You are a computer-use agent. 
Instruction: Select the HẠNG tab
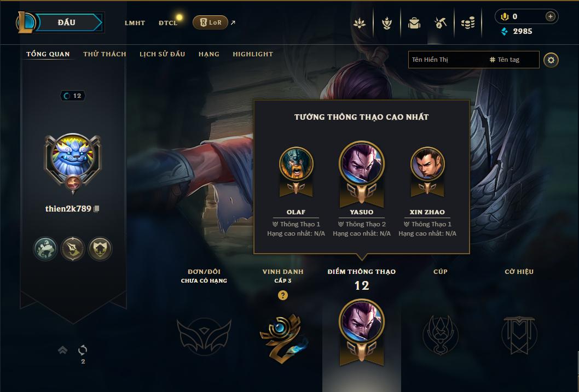[x=209, y=54]
